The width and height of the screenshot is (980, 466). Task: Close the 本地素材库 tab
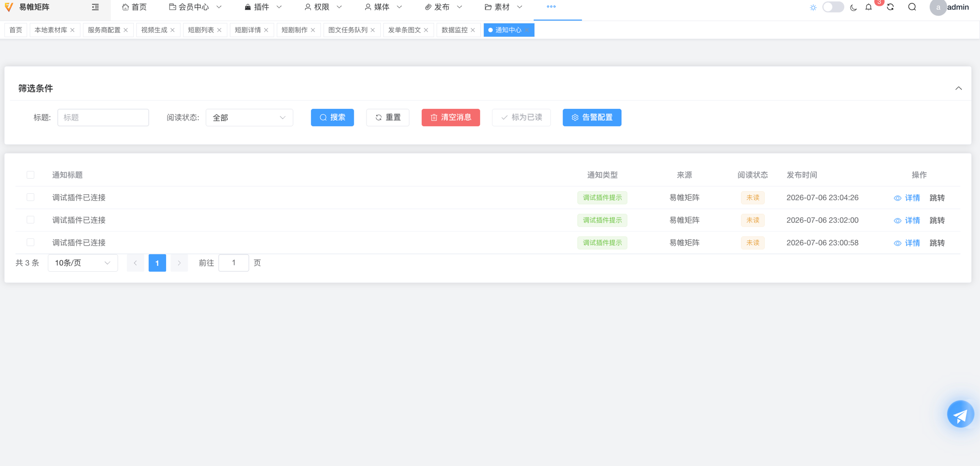tap(73, 30)
